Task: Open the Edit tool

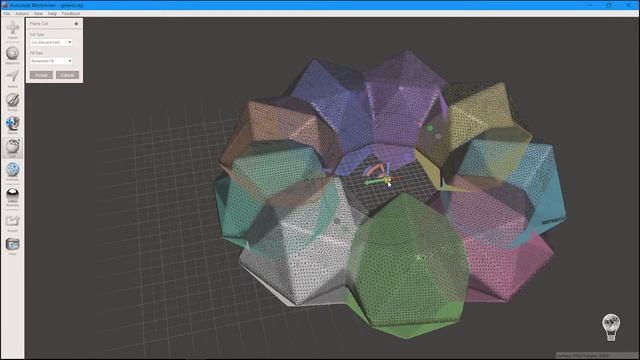Action: pyautogui.click(x=13, y=147)
